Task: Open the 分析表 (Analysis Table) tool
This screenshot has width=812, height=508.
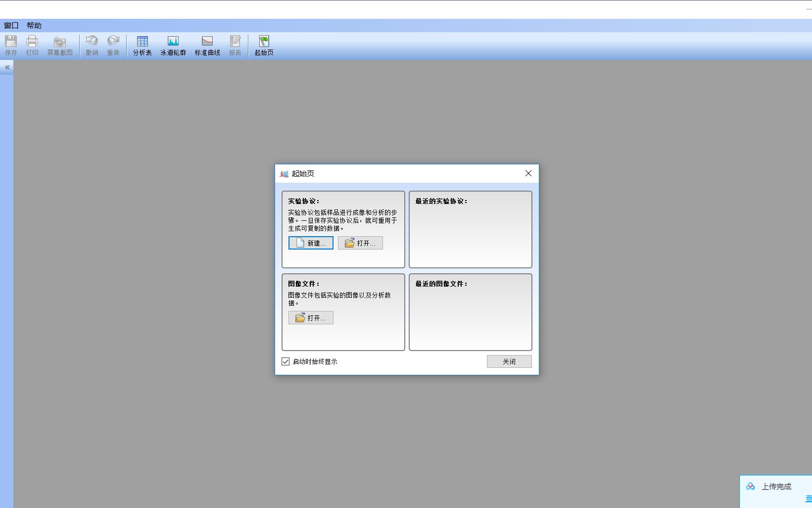Action: (142, 45)
